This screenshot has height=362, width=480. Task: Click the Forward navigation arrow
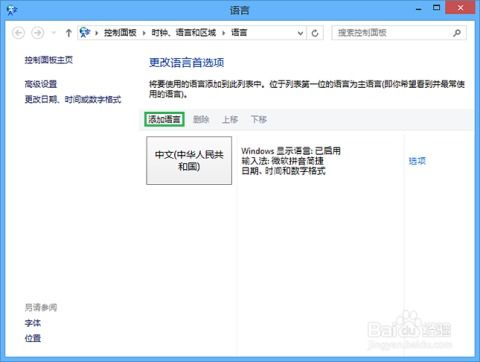click(x=37, y=33)
